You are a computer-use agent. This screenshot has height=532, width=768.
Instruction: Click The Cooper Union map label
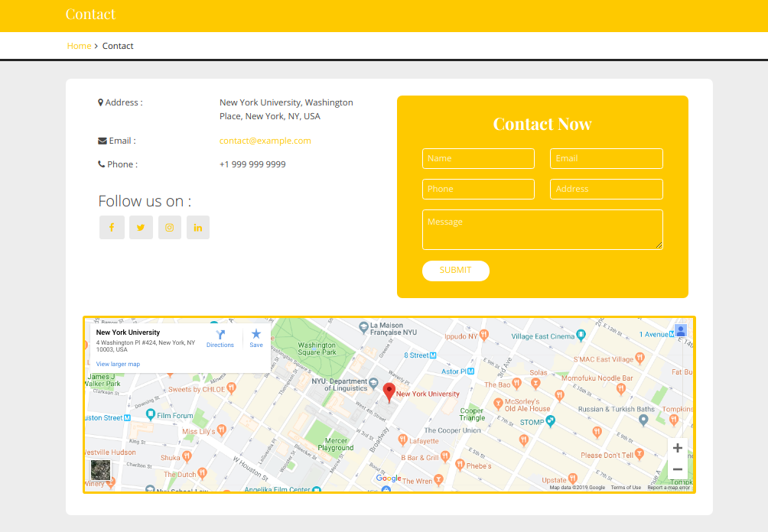pyautogui.click(x=452, y=430)
